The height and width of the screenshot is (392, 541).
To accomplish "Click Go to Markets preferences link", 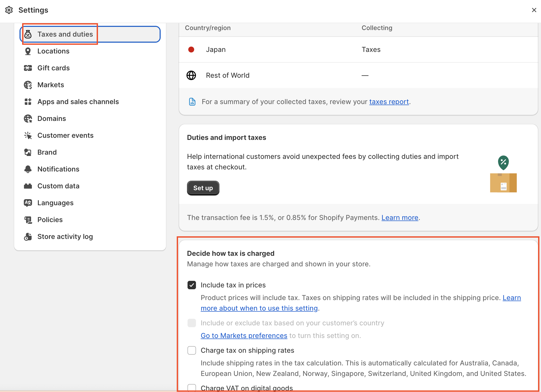I will (244, 336).
